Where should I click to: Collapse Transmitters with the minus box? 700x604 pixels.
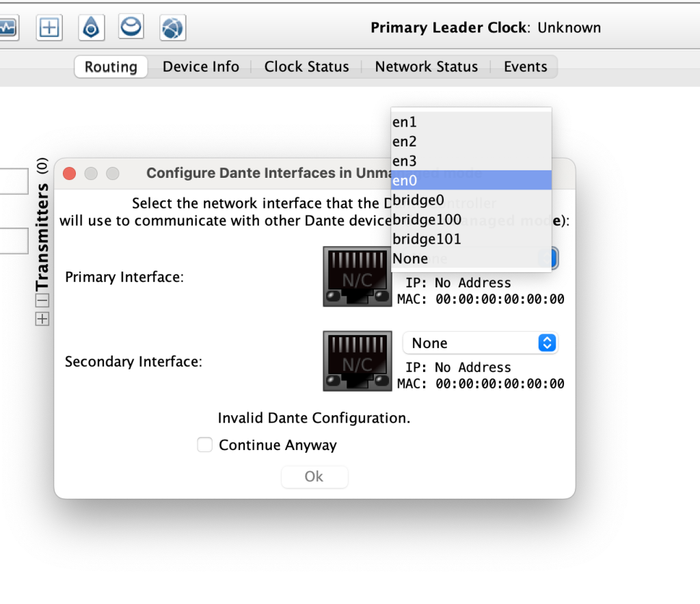tap(42, 300)
